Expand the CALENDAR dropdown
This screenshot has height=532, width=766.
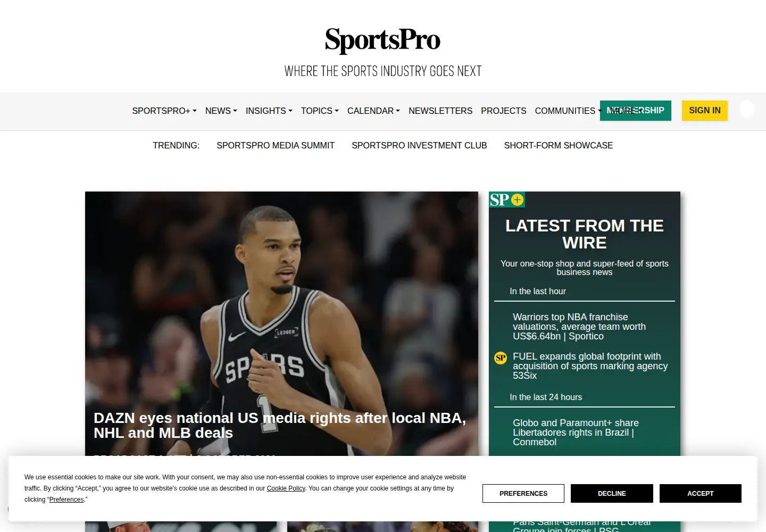coord(373,111)
